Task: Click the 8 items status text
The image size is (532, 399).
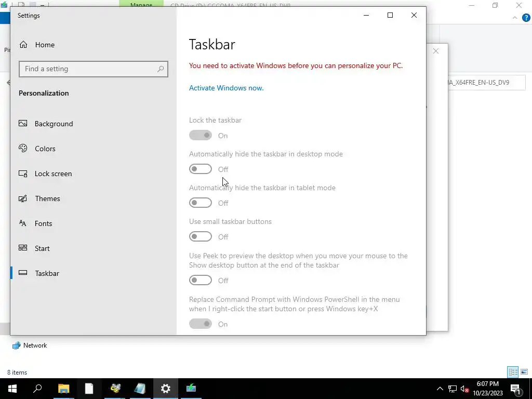Action: coord(17,373)
